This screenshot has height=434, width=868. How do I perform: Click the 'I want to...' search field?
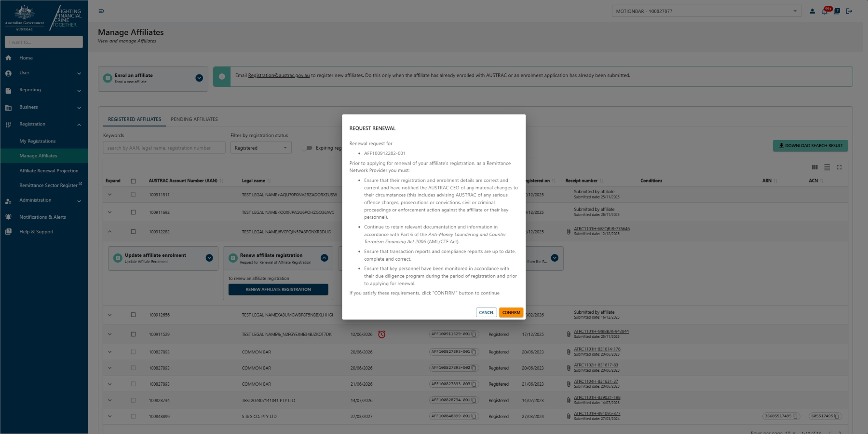click(44, 42)
